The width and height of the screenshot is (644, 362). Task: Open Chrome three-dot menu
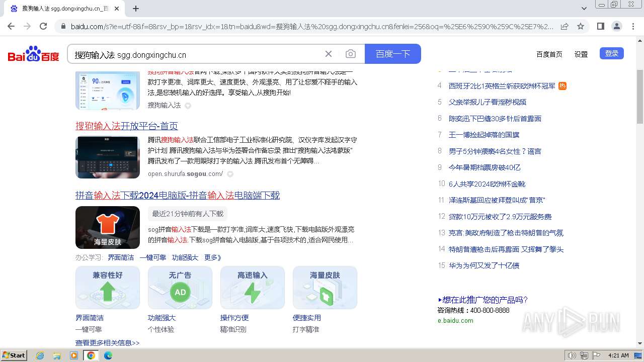633,26
